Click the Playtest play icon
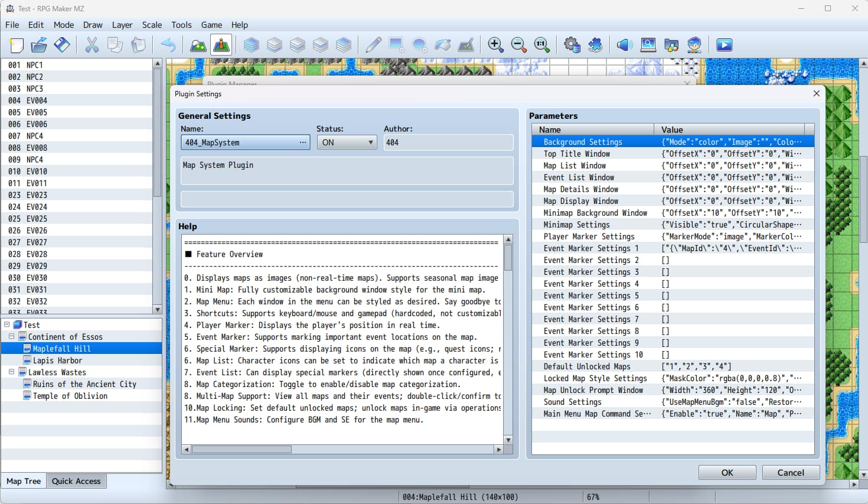 (724, 45)
